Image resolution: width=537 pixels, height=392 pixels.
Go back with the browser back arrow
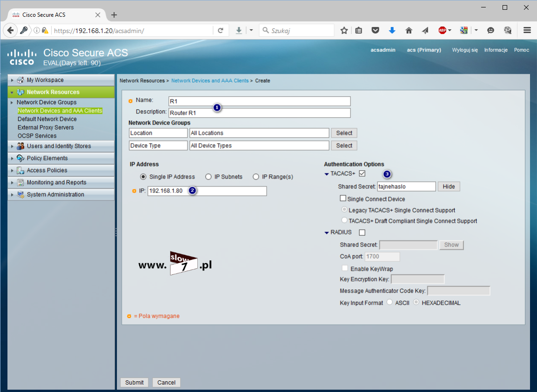pyautogui.click(x=10, y=31)
